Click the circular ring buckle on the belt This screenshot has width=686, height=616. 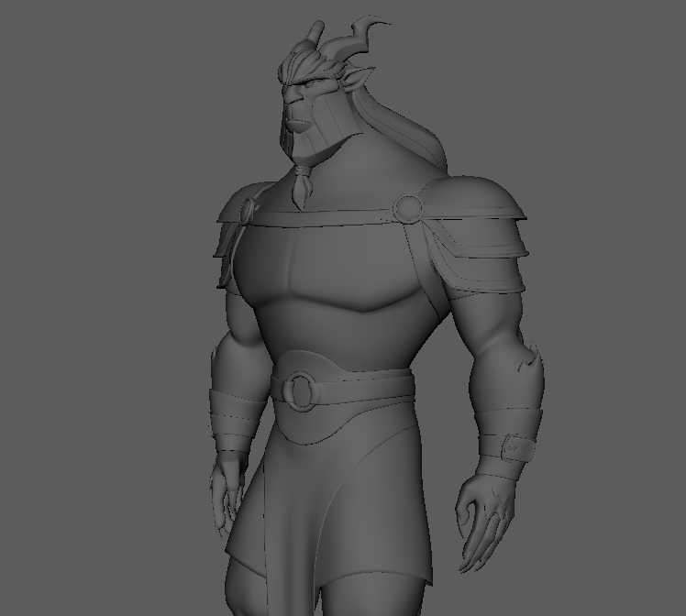[301, 391]
